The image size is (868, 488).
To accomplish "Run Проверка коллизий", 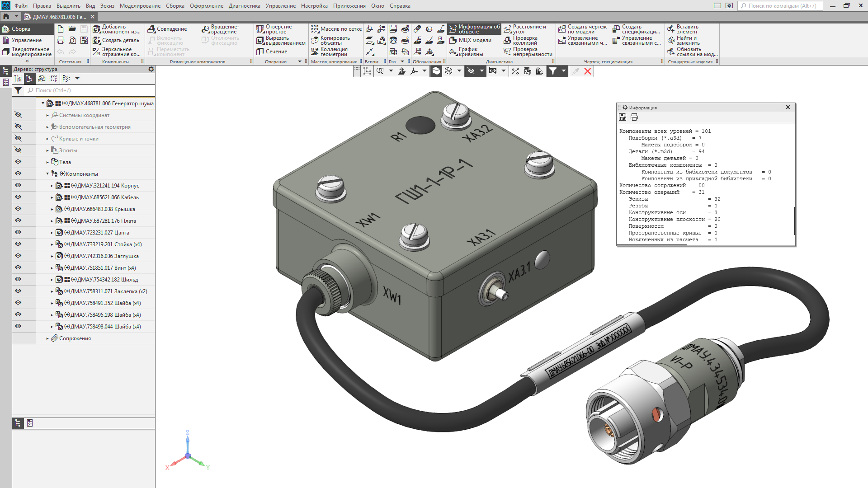I will [520, 40].
